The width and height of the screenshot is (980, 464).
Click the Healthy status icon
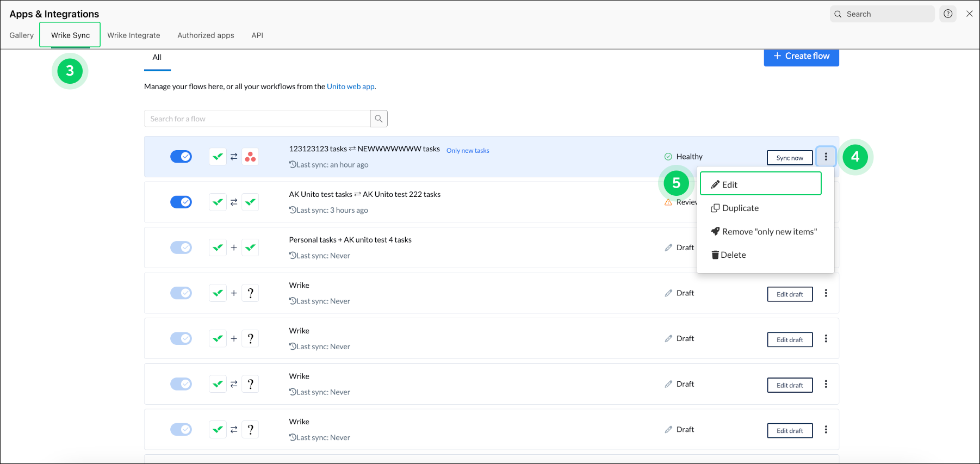(668, 157)
